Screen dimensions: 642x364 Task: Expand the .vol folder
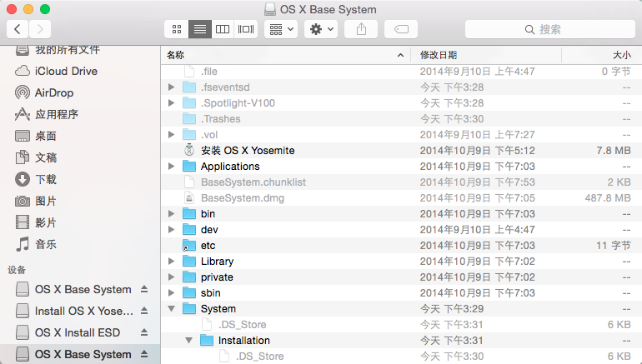(172, 135)
